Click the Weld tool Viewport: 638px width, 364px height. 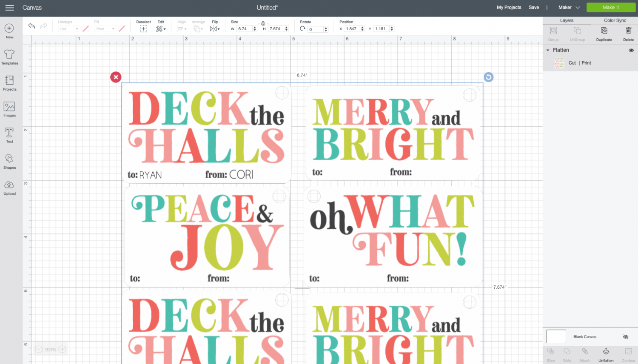click(567, 354)
